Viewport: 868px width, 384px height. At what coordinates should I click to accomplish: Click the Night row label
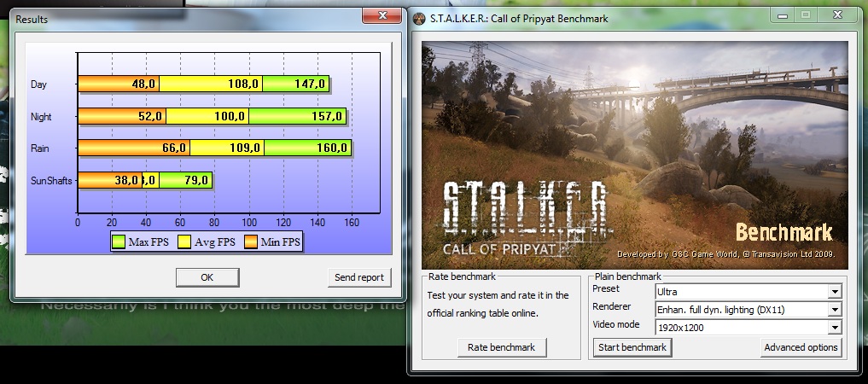click(x=42, y=117)
